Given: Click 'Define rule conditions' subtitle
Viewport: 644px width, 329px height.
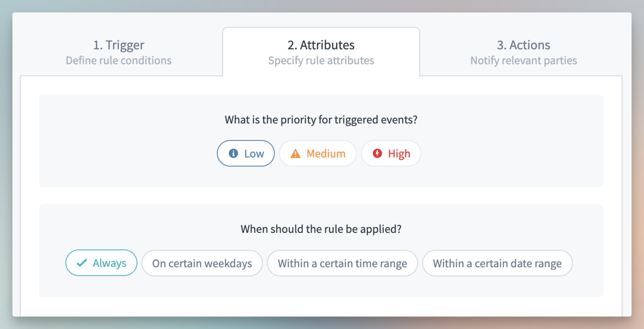Looking at the screenshot, I should tap(119, 61).
